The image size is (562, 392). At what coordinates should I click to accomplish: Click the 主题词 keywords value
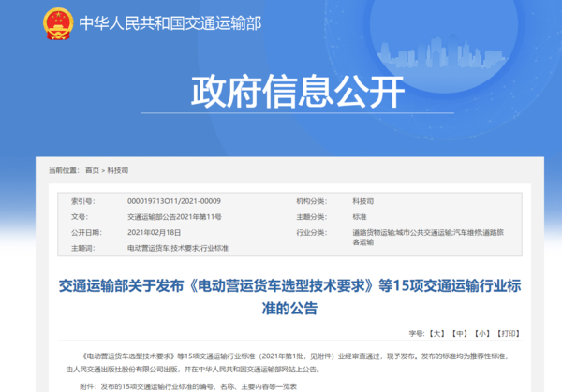tap(177, 248)
